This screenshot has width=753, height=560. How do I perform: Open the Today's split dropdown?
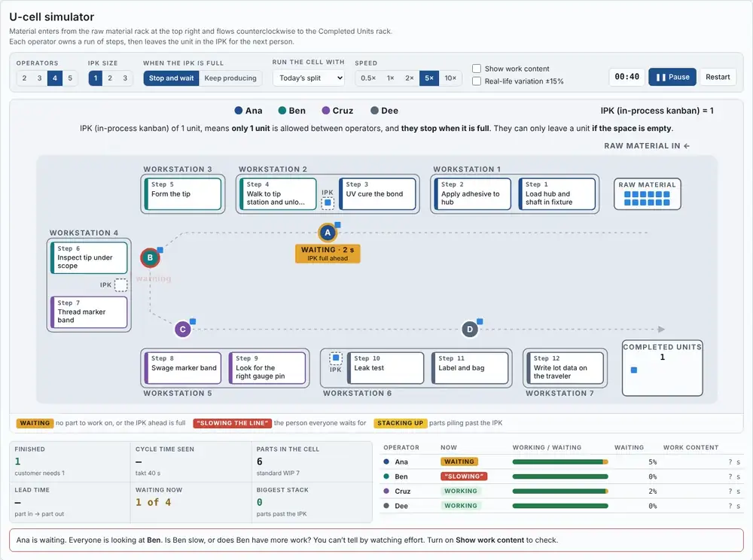pyautogui.click(x=309, y=78)
